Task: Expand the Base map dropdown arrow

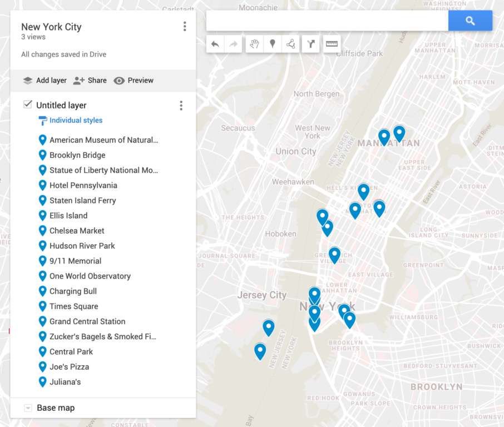Action: click(28, 408)
